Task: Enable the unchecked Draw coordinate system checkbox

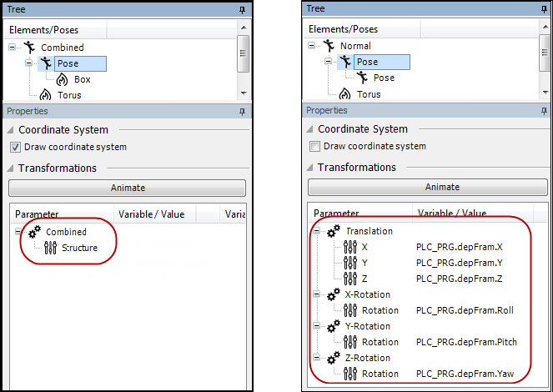Action: pos(314,147)
